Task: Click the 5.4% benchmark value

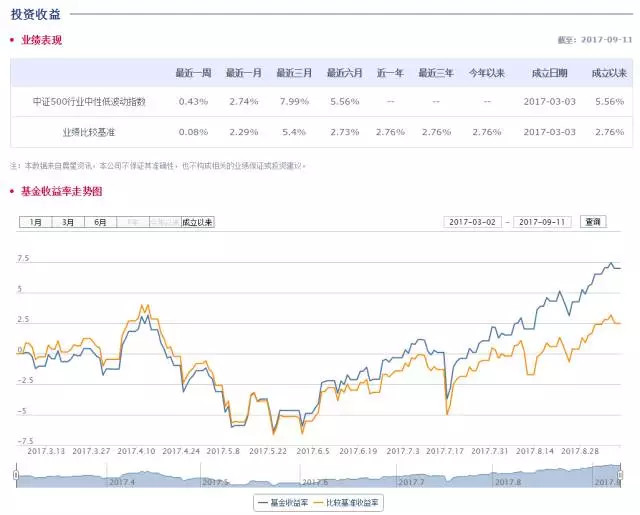Action: click(294, 132)
